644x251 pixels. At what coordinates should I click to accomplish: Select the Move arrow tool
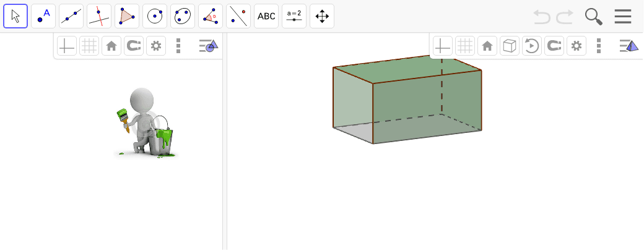click(x=15, y=16)
